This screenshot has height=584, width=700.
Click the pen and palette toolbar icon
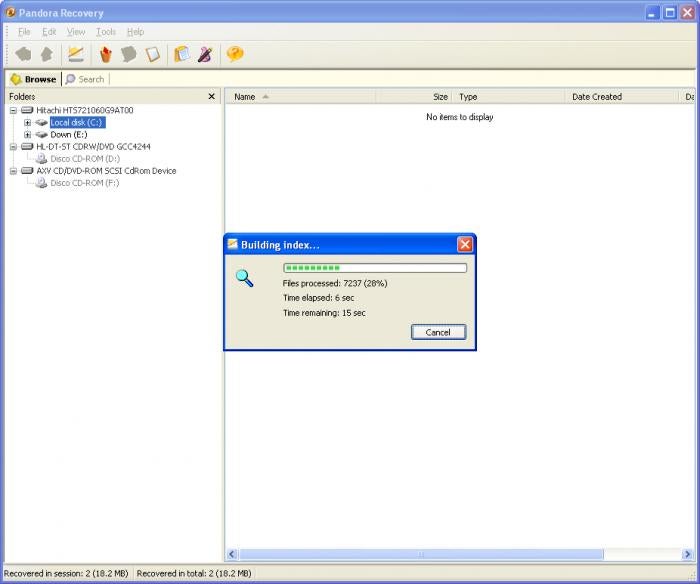205,54
